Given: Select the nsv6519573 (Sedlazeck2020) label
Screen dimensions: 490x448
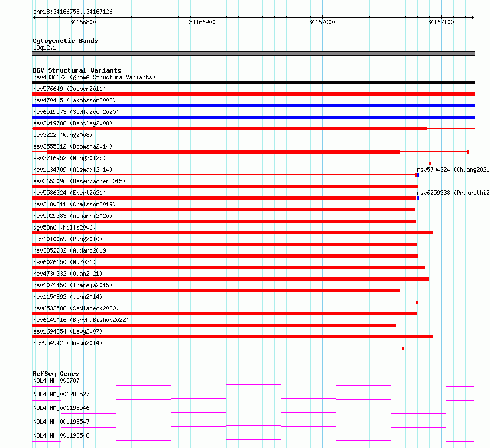Looking at the screenshot, I should 76,112.
